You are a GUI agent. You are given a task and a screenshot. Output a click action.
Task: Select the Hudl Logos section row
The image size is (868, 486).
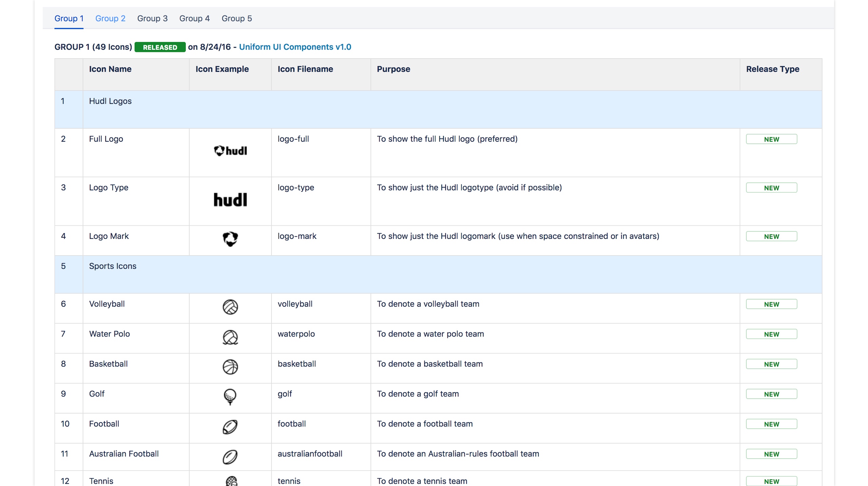(x=438, y=109)
